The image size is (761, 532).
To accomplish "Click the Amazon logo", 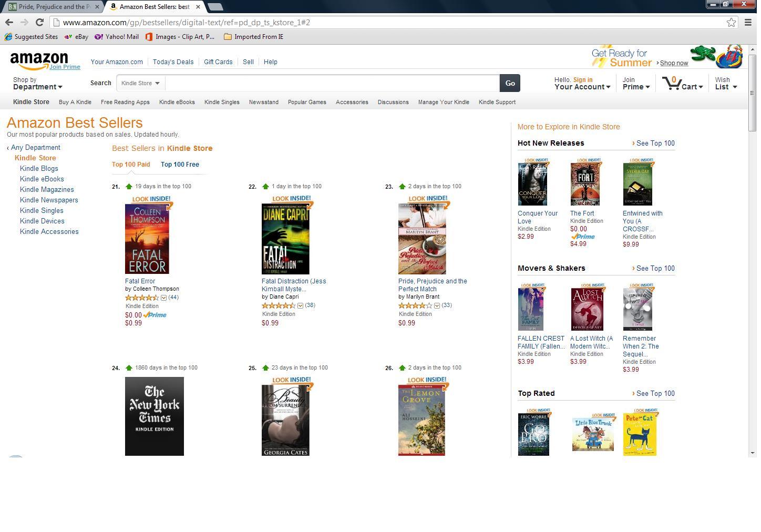I will click(39, 60).
